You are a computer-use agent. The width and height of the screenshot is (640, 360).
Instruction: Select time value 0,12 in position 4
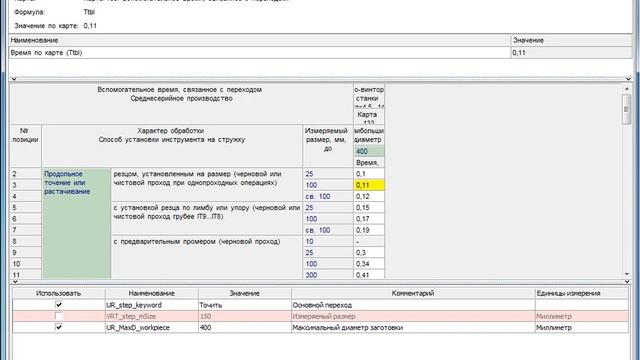[369, 196]
